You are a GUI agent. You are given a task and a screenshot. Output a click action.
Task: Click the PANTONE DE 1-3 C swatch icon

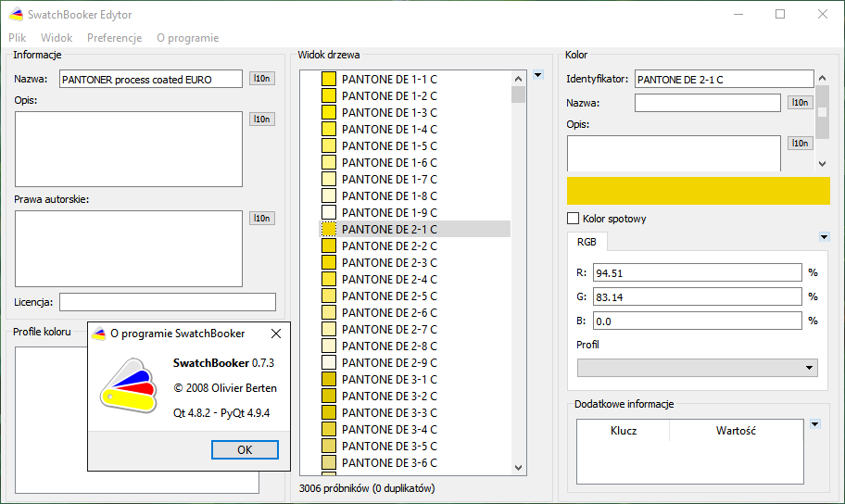tap(329, 113)
